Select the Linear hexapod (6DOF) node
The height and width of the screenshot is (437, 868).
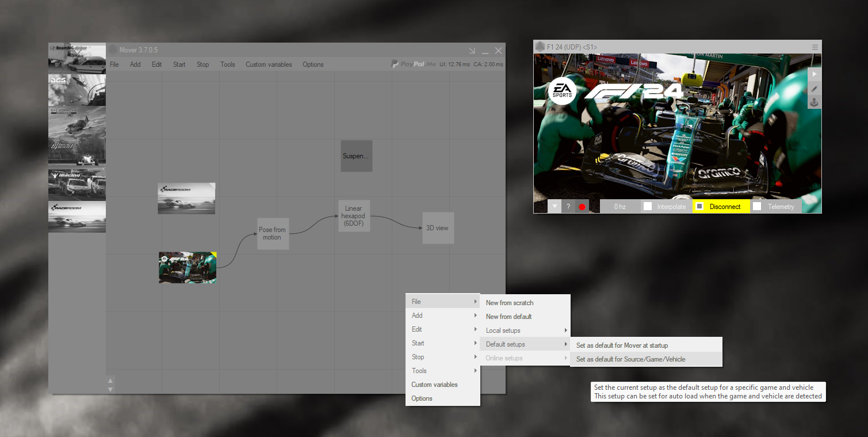tap(354, 216)
